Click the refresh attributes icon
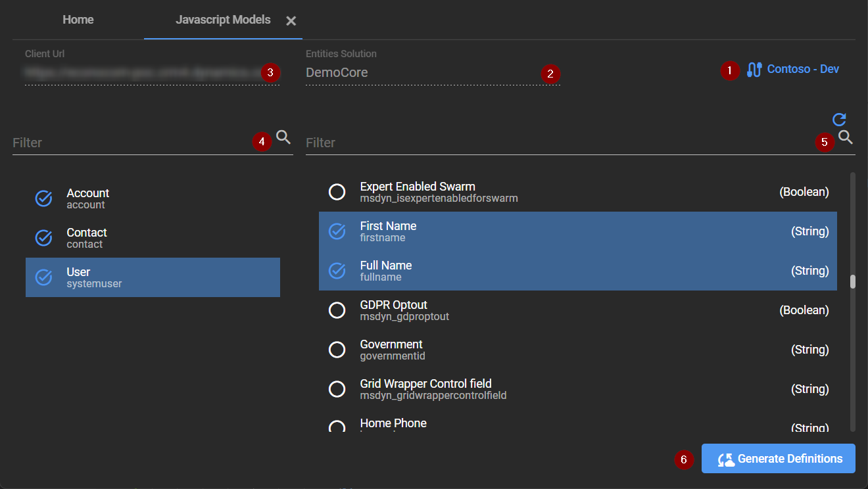This screenshot has width=868, height=489. [x=839, y=120]
